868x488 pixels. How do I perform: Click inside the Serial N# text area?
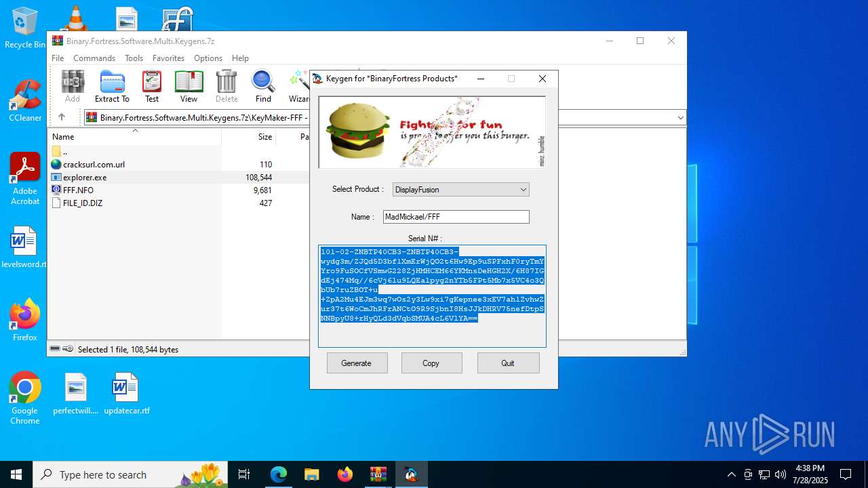click(432, 296)
